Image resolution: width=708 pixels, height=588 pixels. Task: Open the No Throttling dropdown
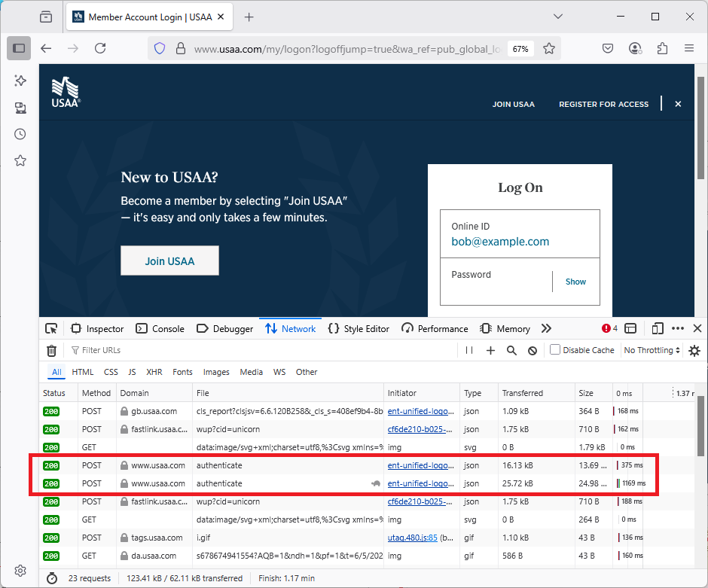pos(652,350)
